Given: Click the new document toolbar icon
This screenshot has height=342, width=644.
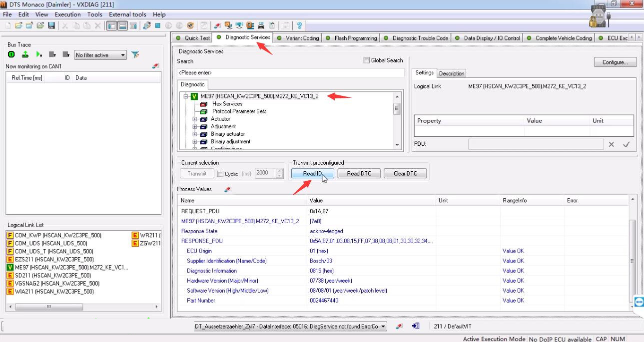Looking at the screenshot, I should point(8,25).
